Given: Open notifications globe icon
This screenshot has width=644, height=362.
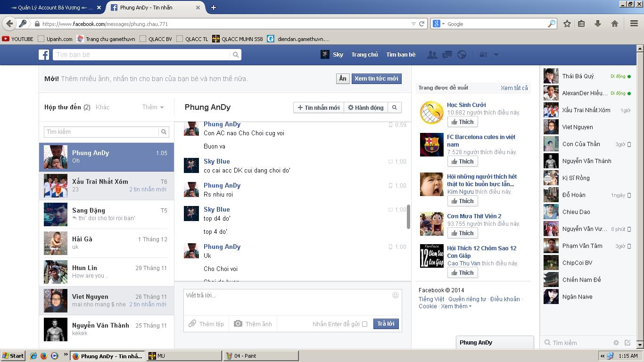Looking at the screenshot, I should pos(462,55).
